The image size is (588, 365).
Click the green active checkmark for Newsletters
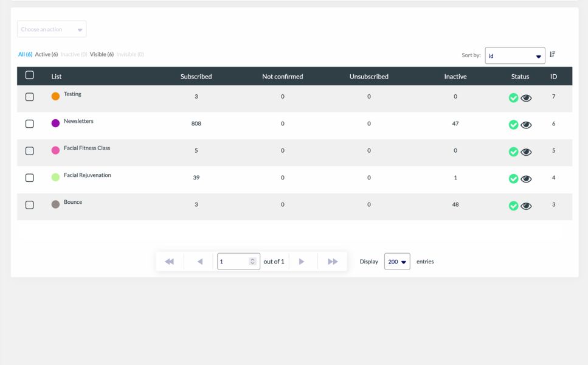coord(513,125)
